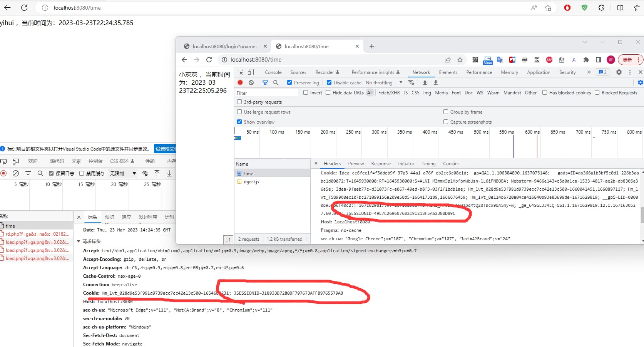Open the Response tab of request
644x347 pixels.
click(x=380, y=164)
